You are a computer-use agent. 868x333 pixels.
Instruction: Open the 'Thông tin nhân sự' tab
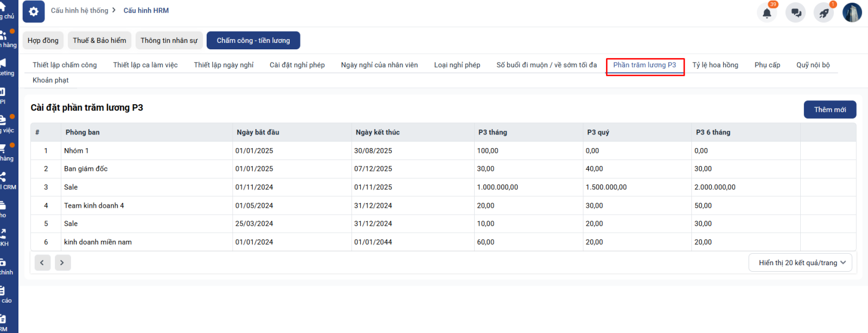tap(169, 41)
